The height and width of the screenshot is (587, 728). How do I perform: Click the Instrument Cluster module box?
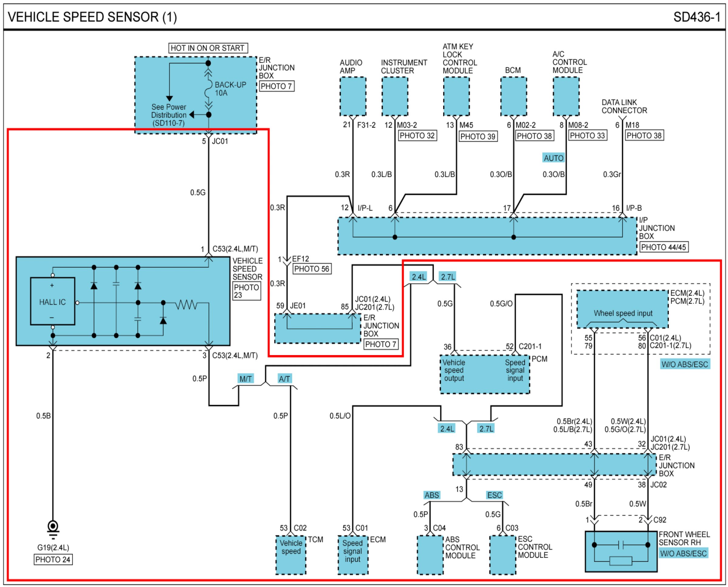pos(395,97)
